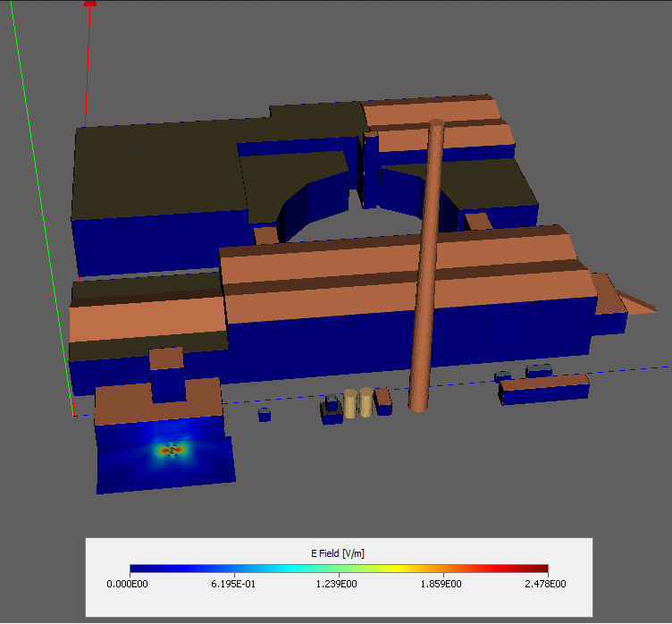Click the 1.859E00 legend label
The width and height of the screenshot is (672, 624).
click(443, 584)
